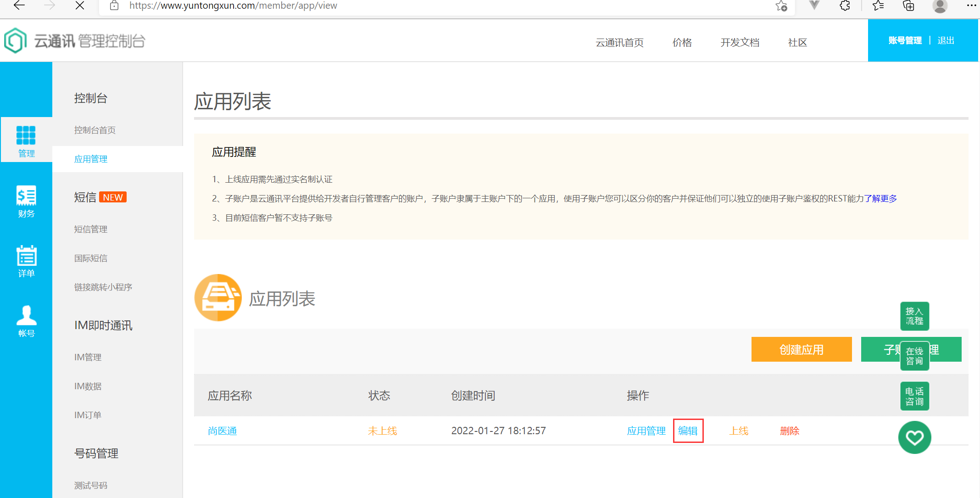Image resolution: width=980 pixels, height=498 pixels.
Task: Click the 编辑 link for 尚医通
Action: point(688,431)
